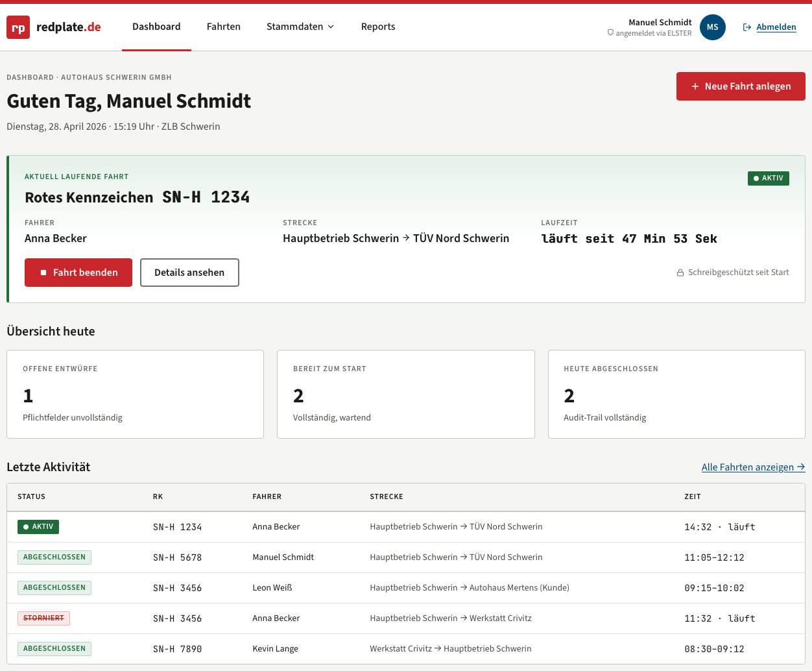Open the Stammdaten menu
The image size is (812, 671).
[300, 27]
